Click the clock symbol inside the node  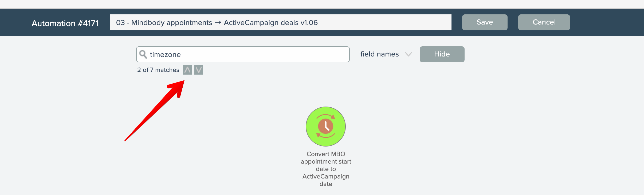click(326, 126)
